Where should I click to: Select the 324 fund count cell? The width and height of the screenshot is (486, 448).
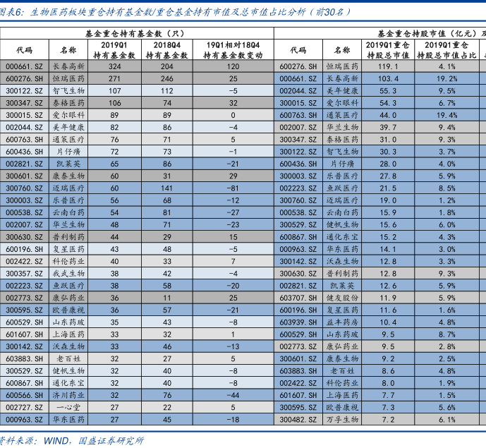(115, 66)
